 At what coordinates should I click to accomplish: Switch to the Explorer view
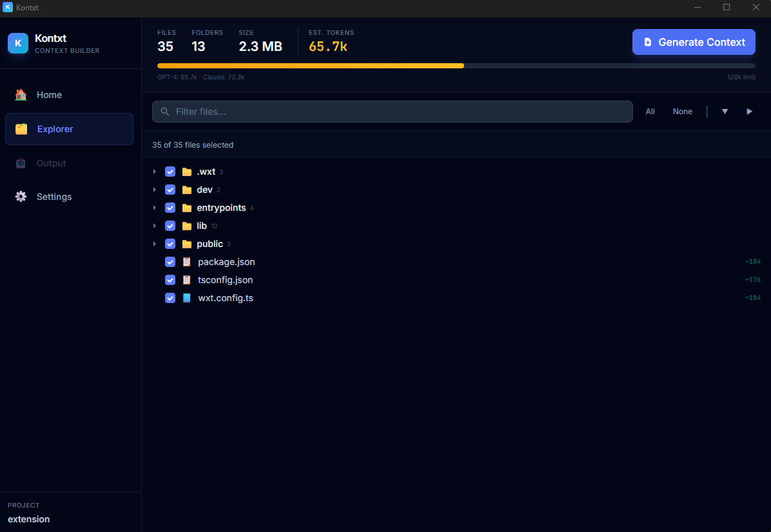pos(70,129)
